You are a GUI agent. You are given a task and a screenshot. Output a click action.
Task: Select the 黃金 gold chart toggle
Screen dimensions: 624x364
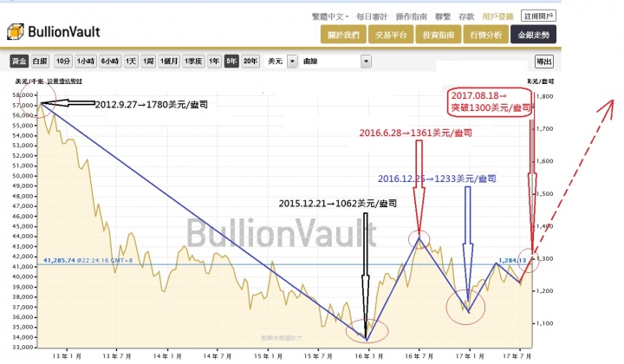[x=19, y=62]
